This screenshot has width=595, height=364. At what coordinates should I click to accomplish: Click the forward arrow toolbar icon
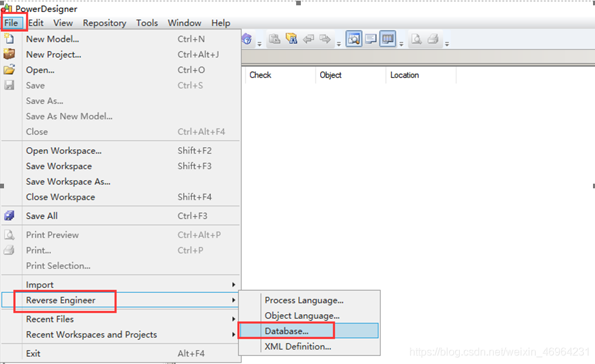click(x=325, y=39)
